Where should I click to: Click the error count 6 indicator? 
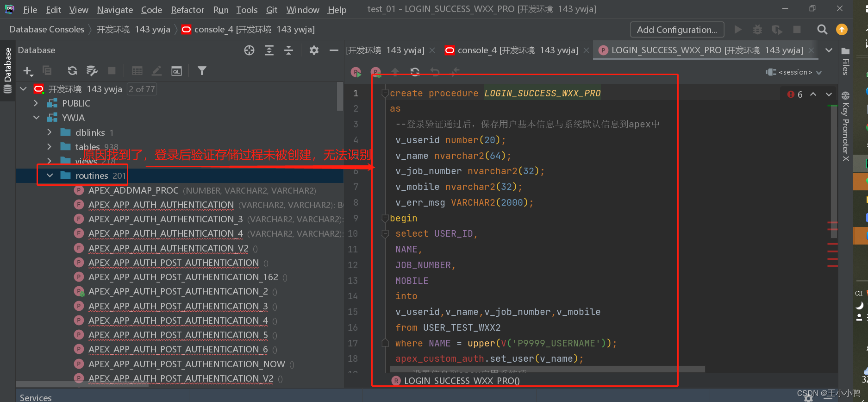point(795,94)
